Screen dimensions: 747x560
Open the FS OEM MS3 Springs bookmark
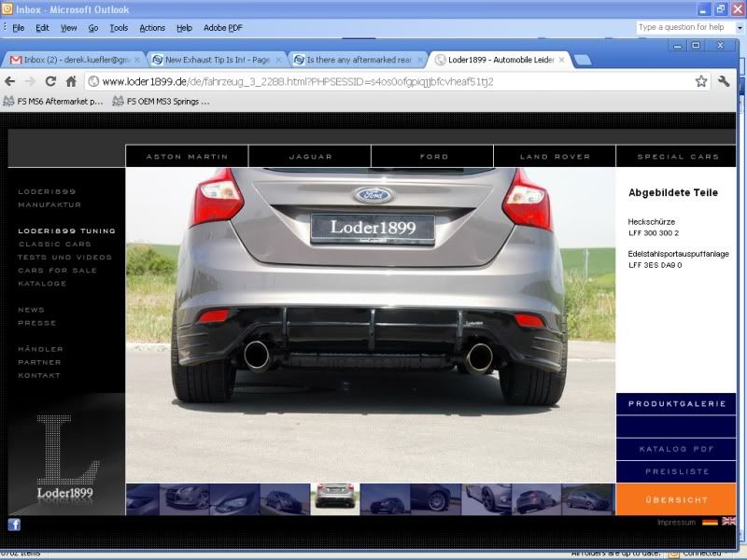(162, 101)
